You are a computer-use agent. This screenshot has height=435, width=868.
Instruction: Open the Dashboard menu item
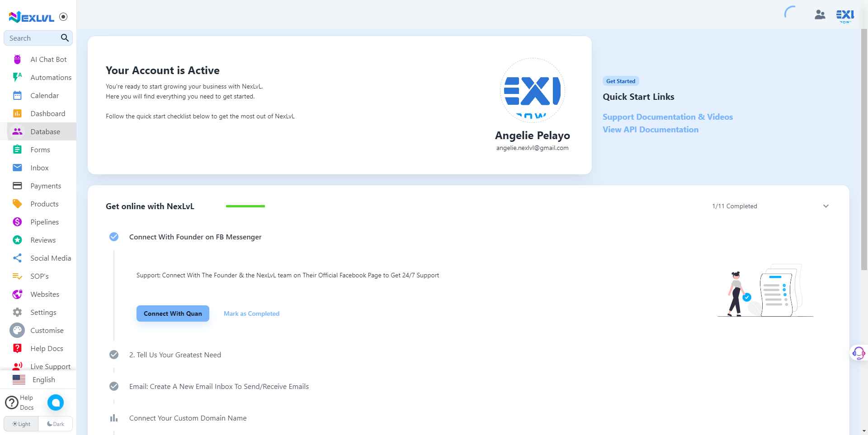(x=47, y=114)
